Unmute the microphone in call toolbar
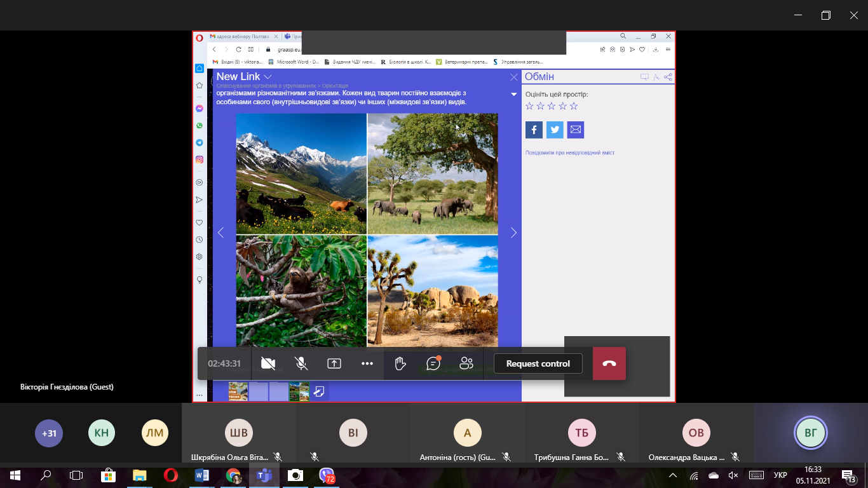Viewport: 868px width, 488px height. pyautogui.click(x=301, y=363)
